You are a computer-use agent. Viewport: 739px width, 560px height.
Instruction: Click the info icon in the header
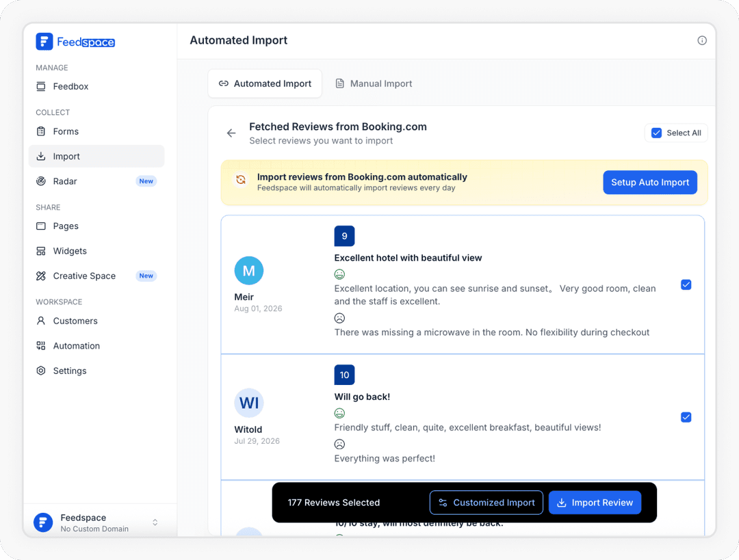pos(702,40)
